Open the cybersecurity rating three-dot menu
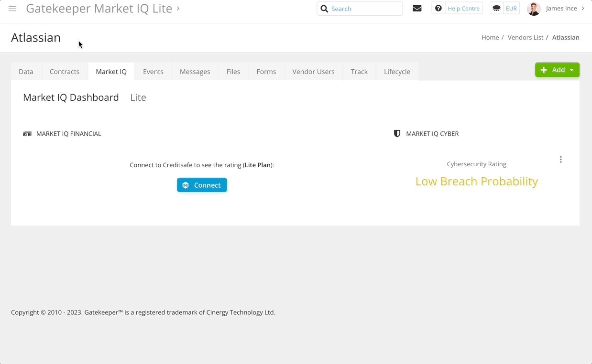 pyautogui.click(x=560, y=160)
